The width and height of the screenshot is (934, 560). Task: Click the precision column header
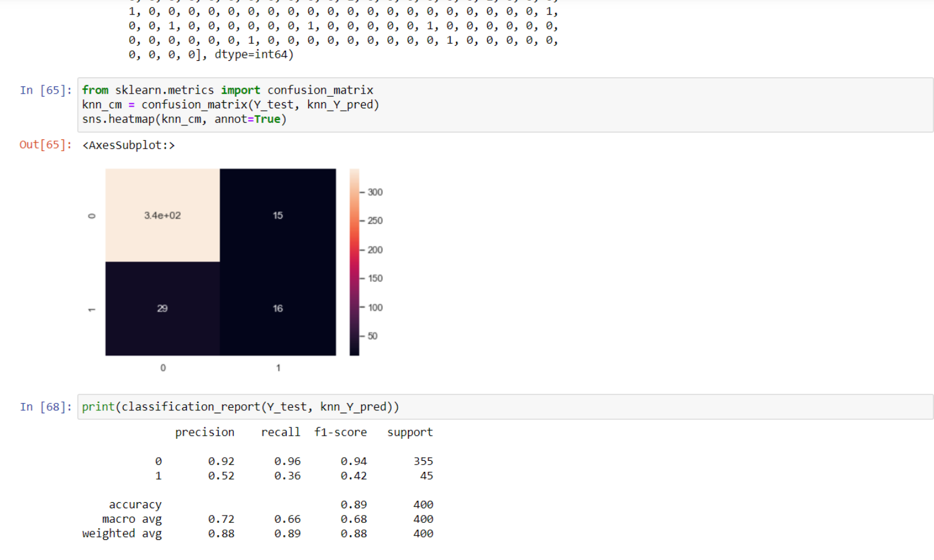tap(205, 432)
